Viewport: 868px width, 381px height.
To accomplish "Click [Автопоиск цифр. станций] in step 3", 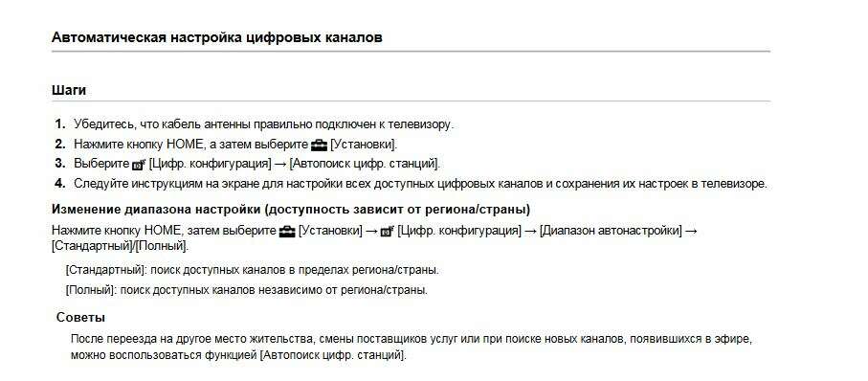I will coord(365,164).
